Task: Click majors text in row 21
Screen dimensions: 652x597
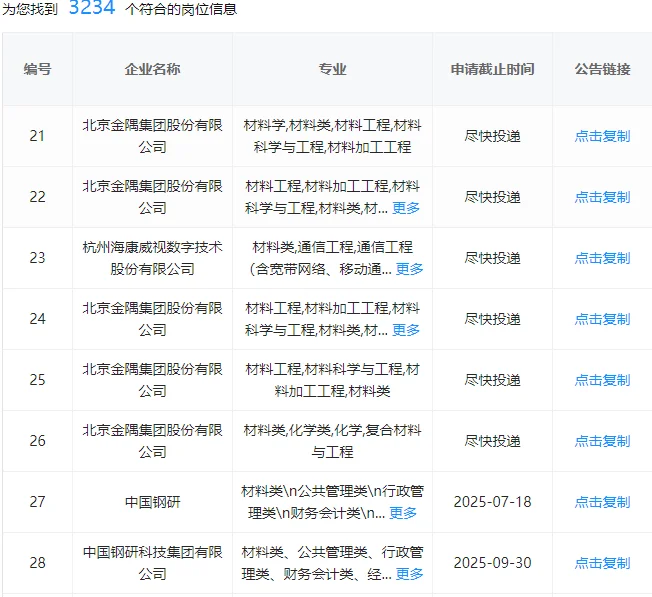Action: 332,136
